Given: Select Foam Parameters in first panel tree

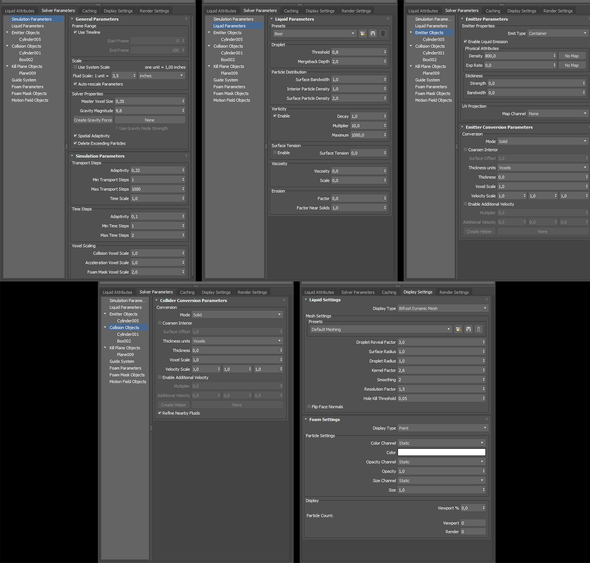Looking at the screenshot, I should tap(27, 87).
